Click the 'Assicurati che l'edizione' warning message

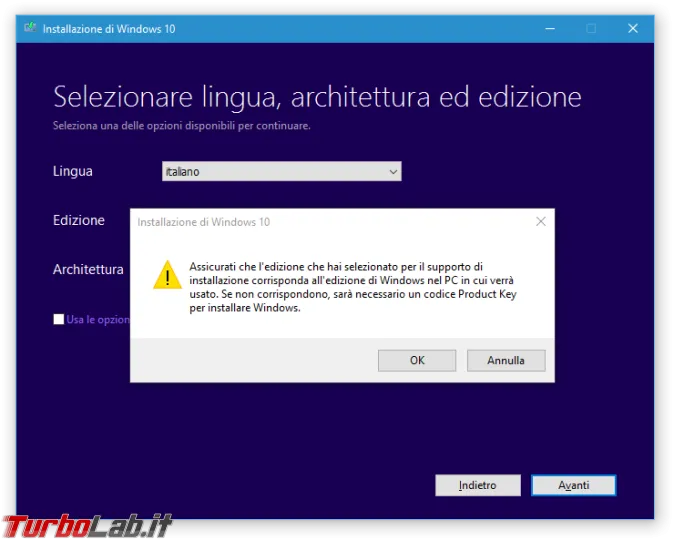click(352, 287)
